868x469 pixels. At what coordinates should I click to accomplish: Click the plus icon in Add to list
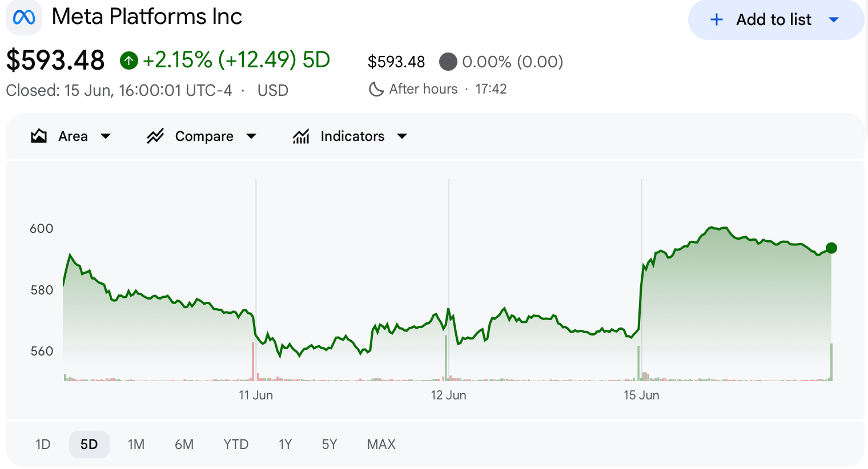[x=716, y=20]
